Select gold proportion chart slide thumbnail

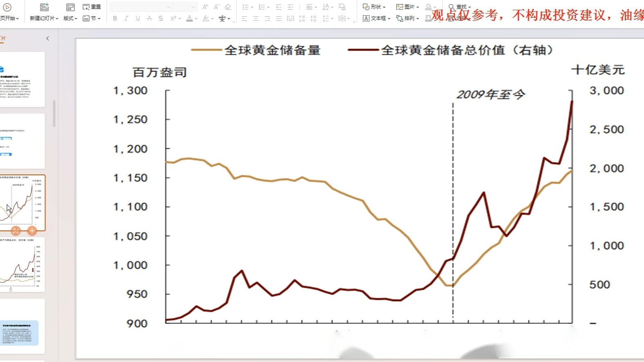22,264
